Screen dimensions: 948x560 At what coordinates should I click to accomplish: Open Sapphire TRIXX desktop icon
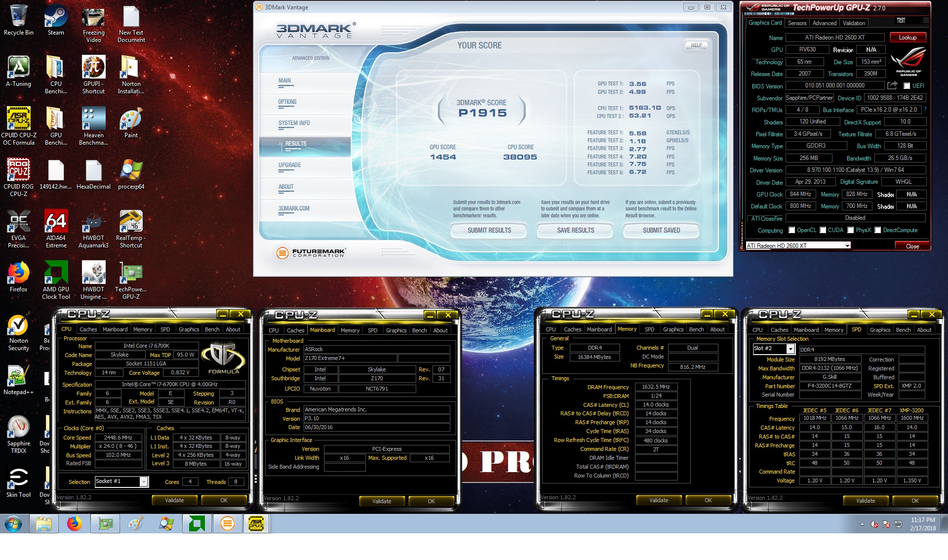18,434
